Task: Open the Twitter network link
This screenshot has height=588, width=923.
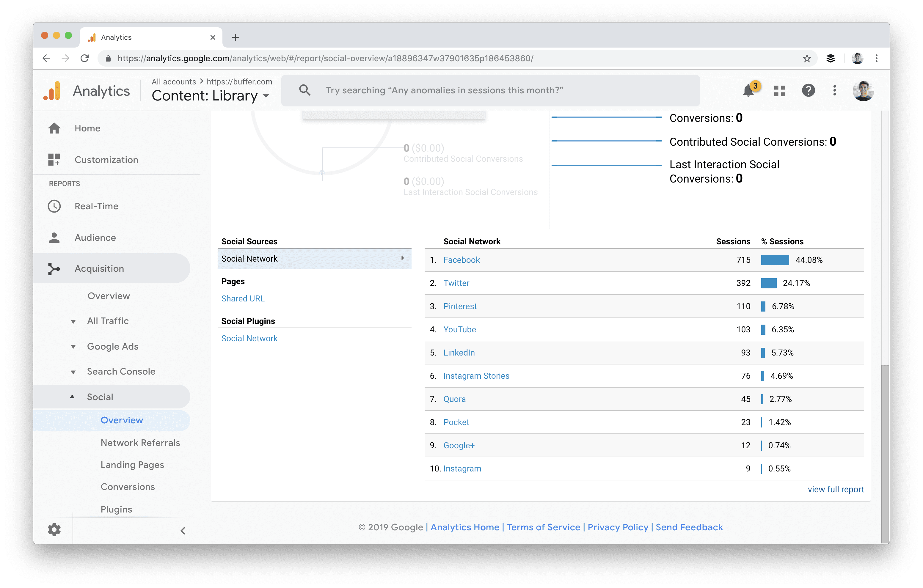Action: pyautogui.click(x=456, y=283)
